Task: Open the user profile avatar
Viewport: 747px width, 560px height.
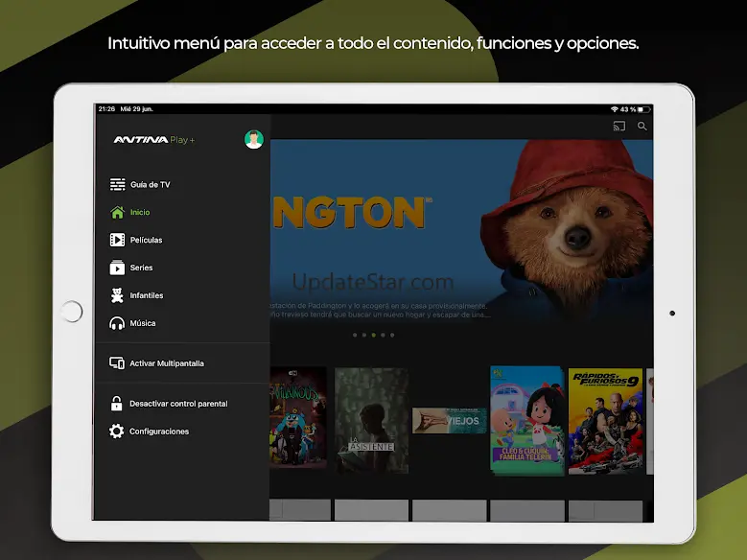Action: (x=253, y=140)
